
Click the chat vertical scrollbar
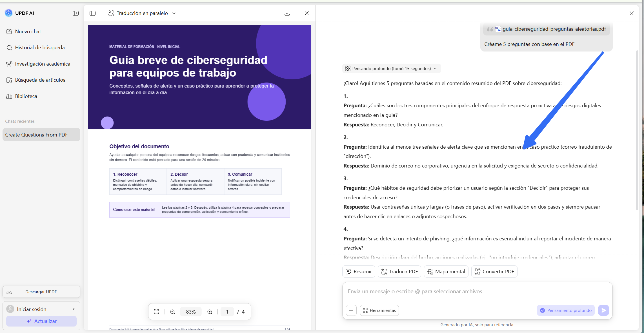(x=637, y=130)
